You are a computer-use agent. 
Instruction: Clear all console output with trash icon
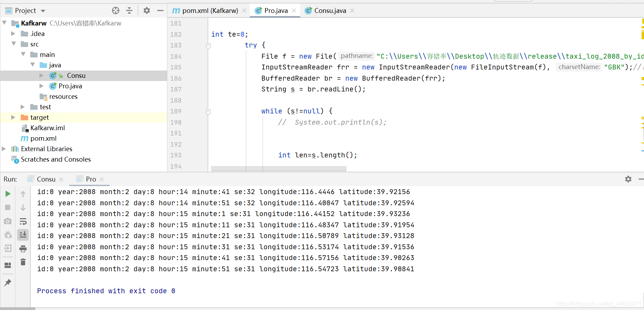tap(23, 262)
